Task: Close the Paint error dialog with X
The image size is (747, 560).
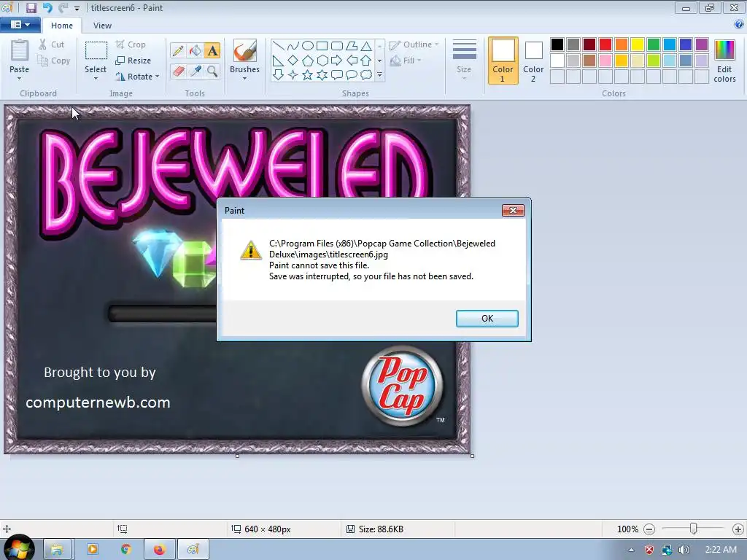Action: 513,211
